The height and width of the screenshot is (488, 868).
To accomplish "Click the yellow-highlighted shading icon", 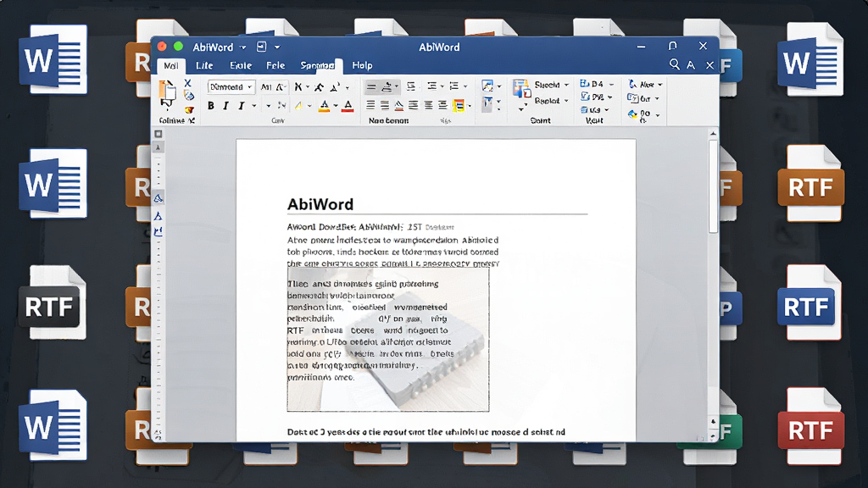I will coord(459,105).
